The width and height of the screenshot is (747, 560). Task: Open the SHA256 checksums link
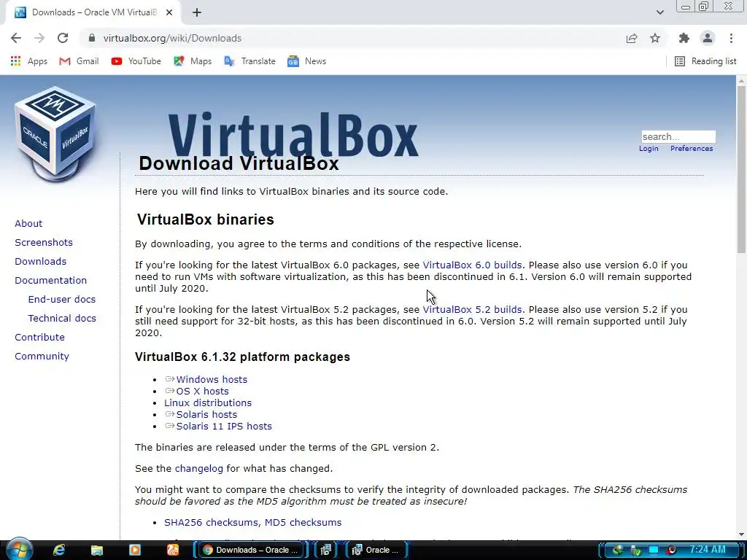click(212, 522)
